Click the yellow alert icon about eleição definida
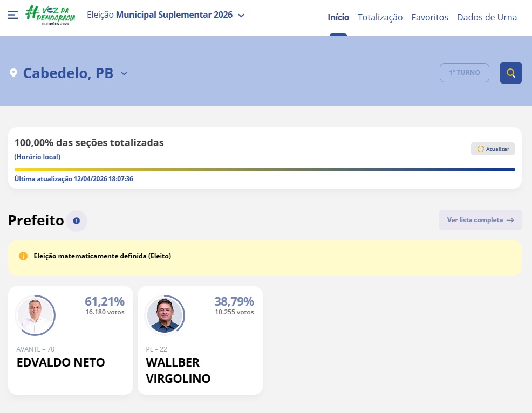Screen dimensions: 532x413 (x=23, y=256)
